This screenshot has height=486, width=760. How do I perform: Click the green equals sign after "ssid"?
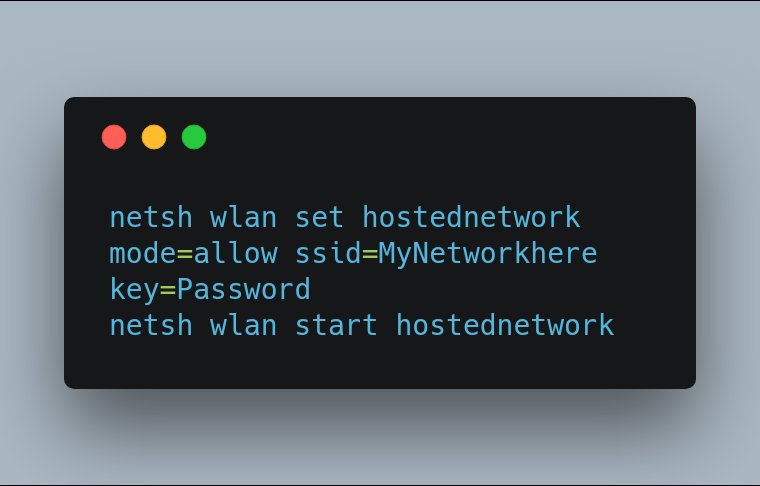370,254
